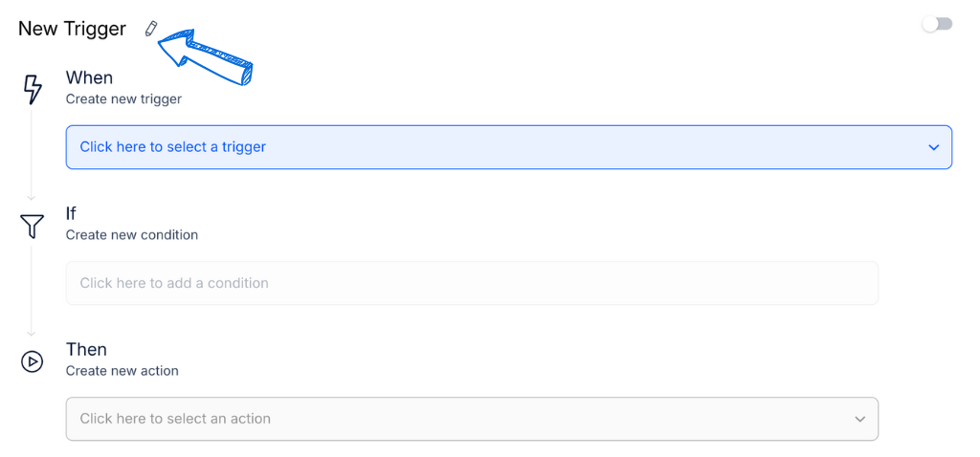Screen dimensions: 980x457
Task: Select the "New Trigger" title text
Action: tap(72, 29)
